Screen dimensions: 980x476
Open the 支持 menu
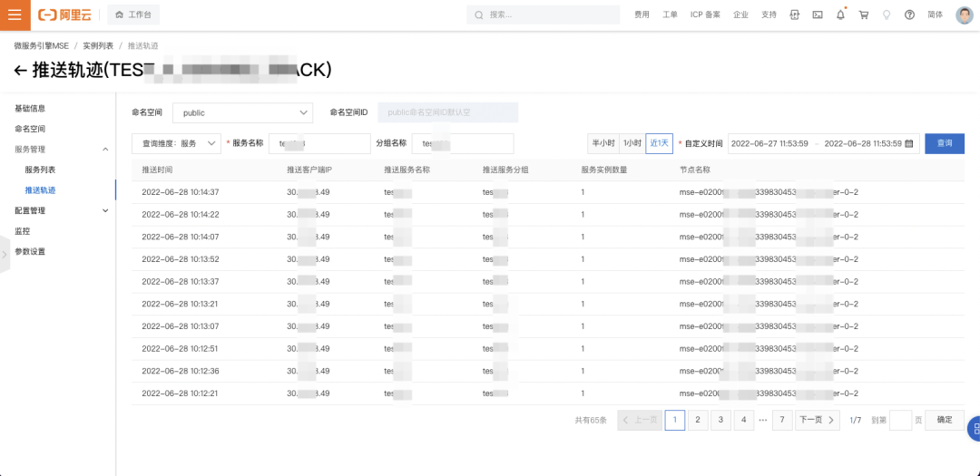(769, 15)
